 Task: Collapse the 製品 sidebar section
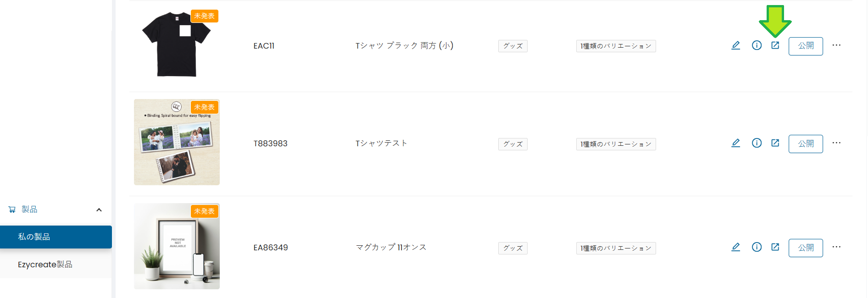pyautogui.click(x=99, y=210)
